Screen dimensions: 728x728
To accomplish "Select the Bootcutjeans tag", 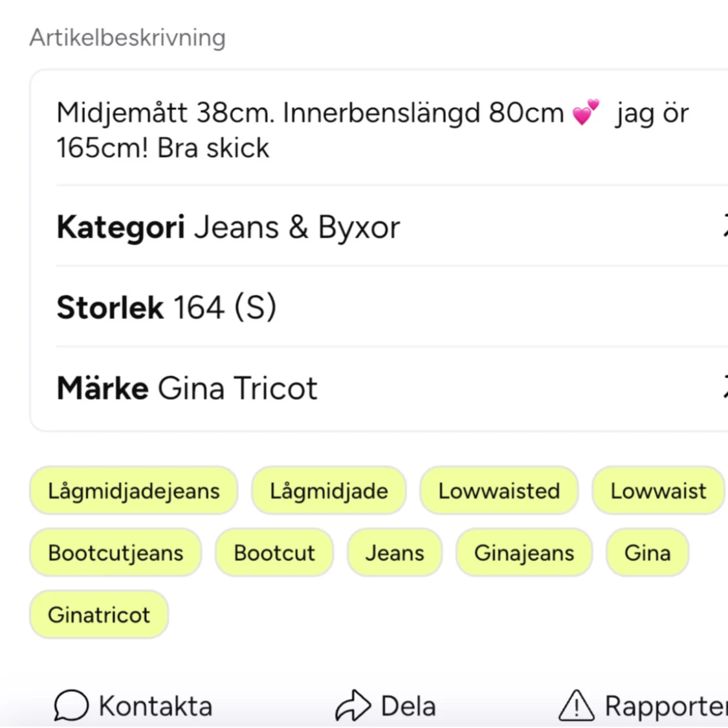I will [115, 552].
